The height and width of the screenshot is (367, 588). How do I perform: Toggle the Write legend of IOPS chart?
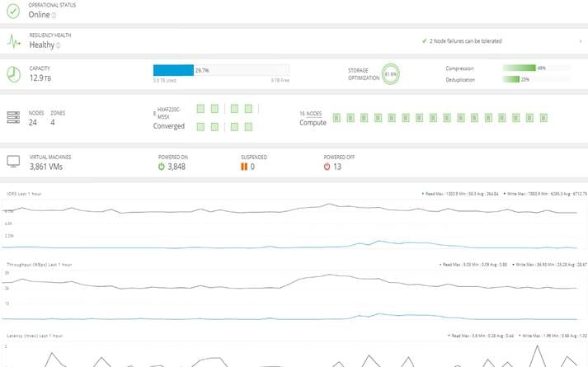click(x=545, y=194)
